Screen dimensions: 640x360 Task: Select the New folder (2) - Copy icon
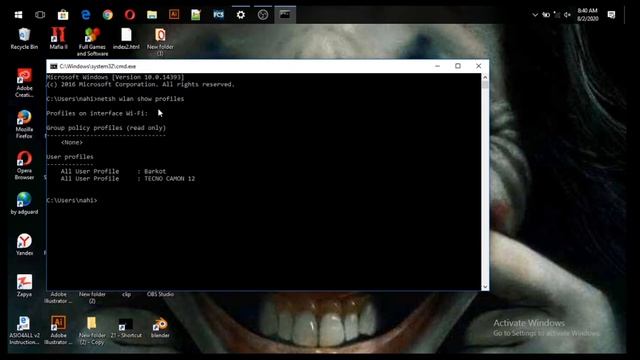click(92, 330)
